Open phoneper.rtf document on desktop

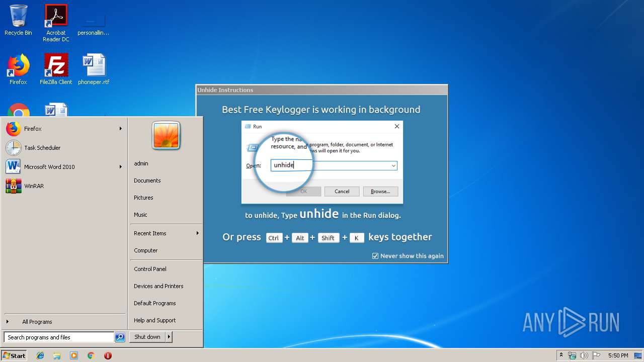(x=94, y=69)
